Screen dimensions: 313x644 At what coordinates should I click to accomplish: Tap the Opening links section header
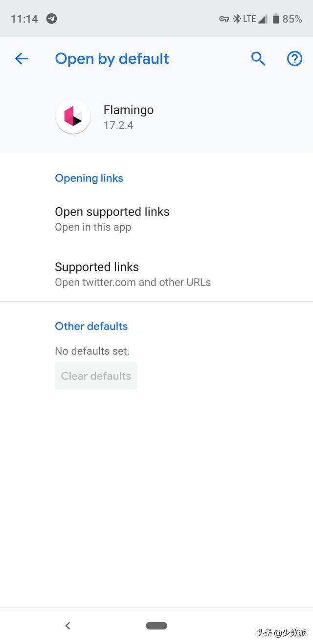coord(89,178)
